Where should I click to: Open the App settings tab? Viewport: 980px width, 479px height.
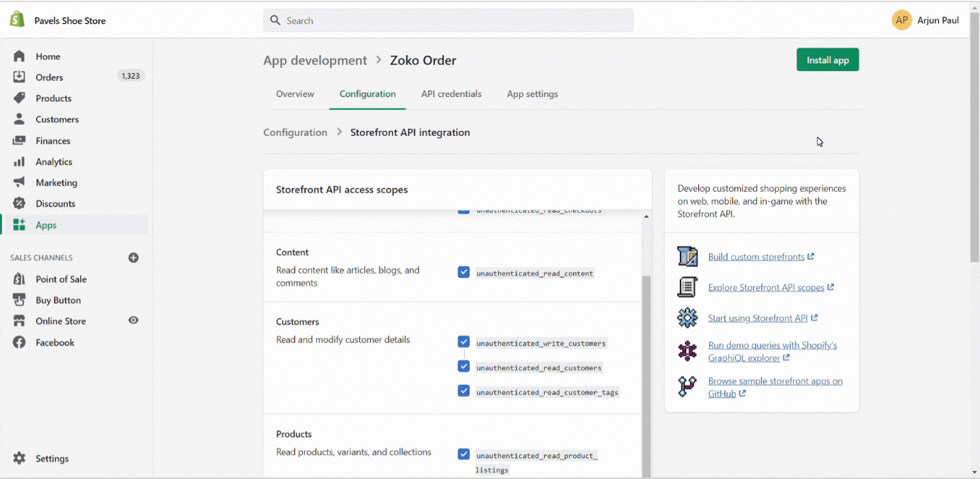click(x=533, y=94)
